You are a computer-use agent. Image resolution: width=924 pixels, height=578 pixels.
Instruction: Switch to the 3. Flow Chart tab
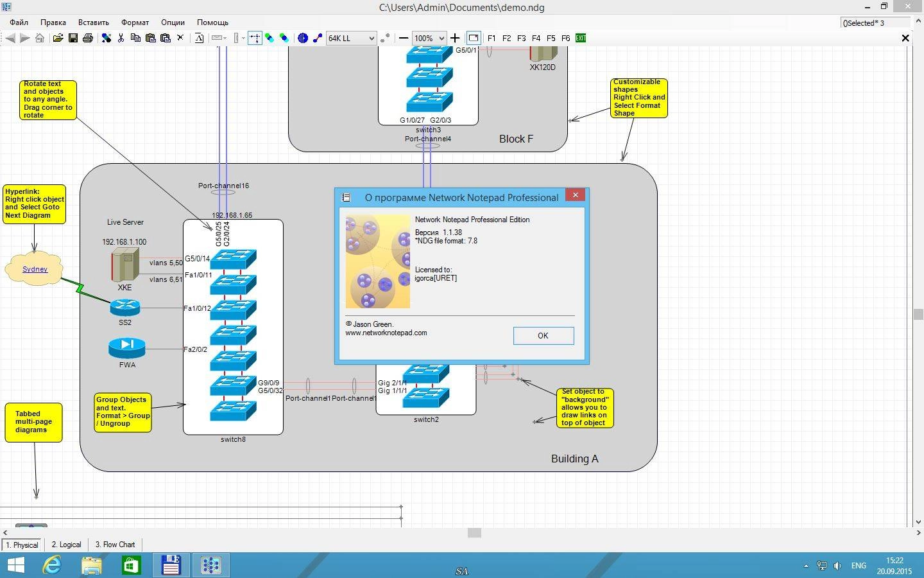[116, 545]
